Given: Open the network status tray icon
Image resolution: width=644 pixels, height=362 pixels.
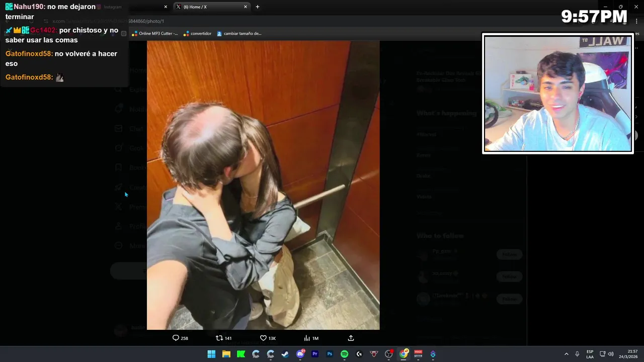Looking at the screenshot, I should (602, 354).
